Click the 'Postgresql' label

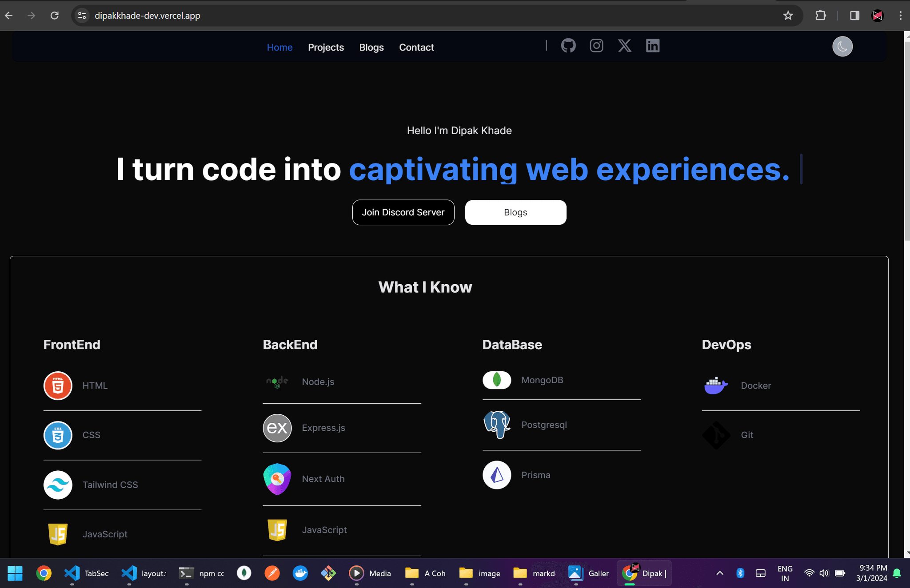[544, 425]
